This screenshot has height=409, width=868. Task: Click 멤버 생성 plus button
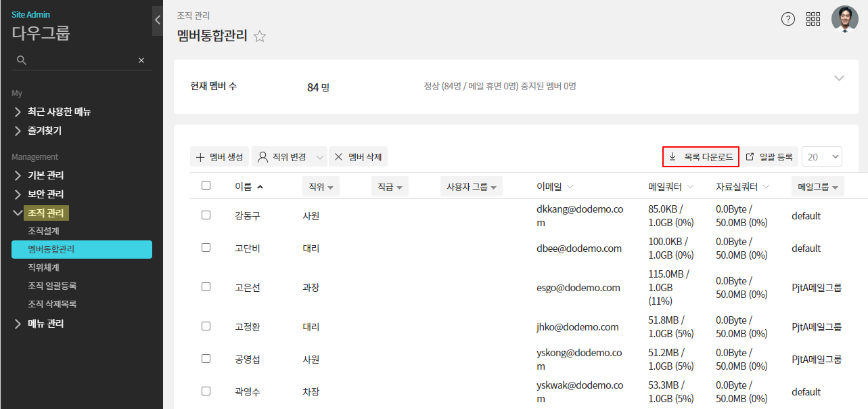[220, 157]
